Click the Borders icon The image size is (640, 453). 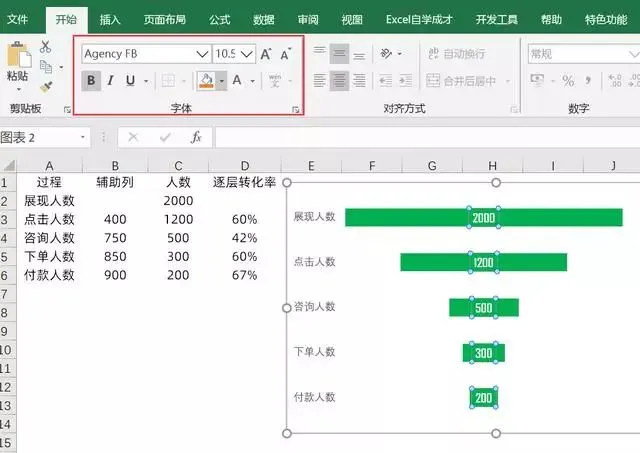pos(168,81)
